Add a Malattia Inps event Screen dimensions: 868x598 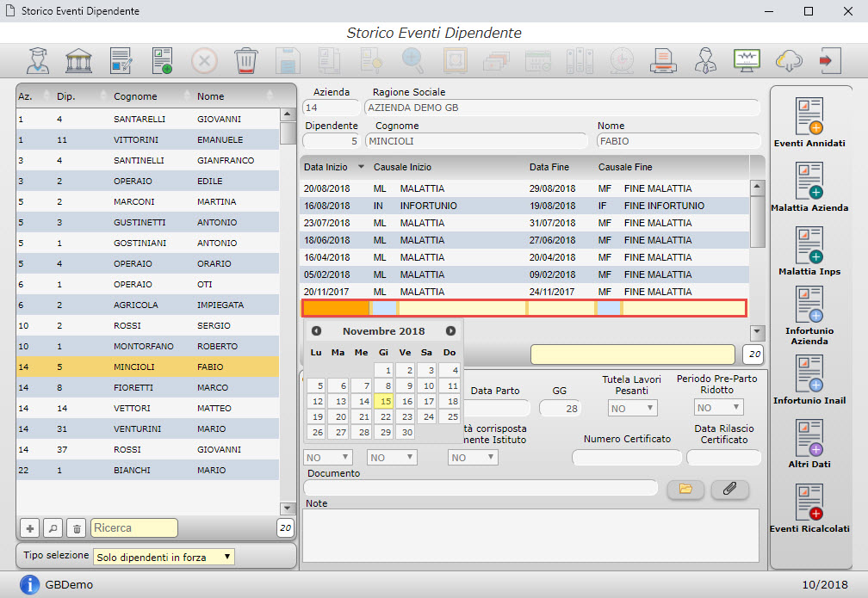(x=809, y=250)
